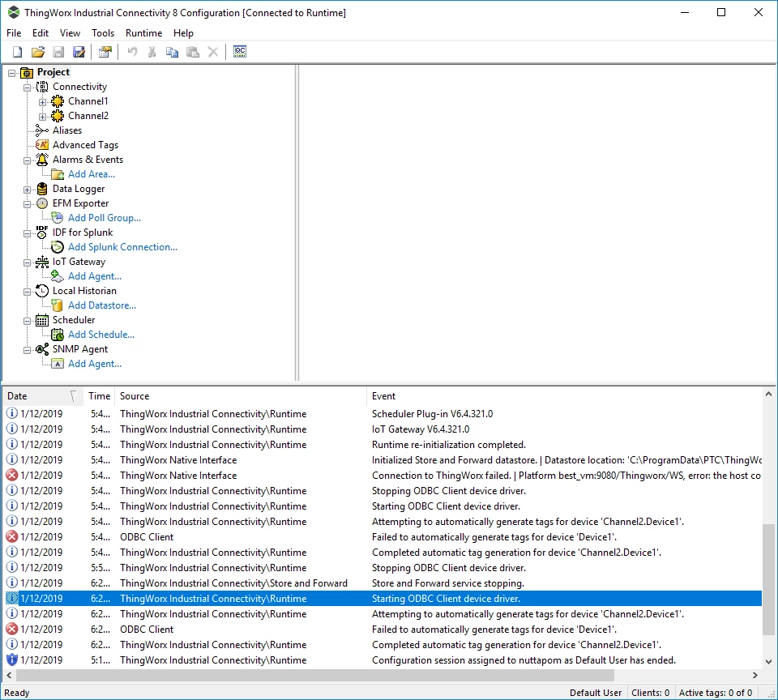Select the 'Connection to ThingWorx failed' event

pyautogui.click(x=383, y=476)
